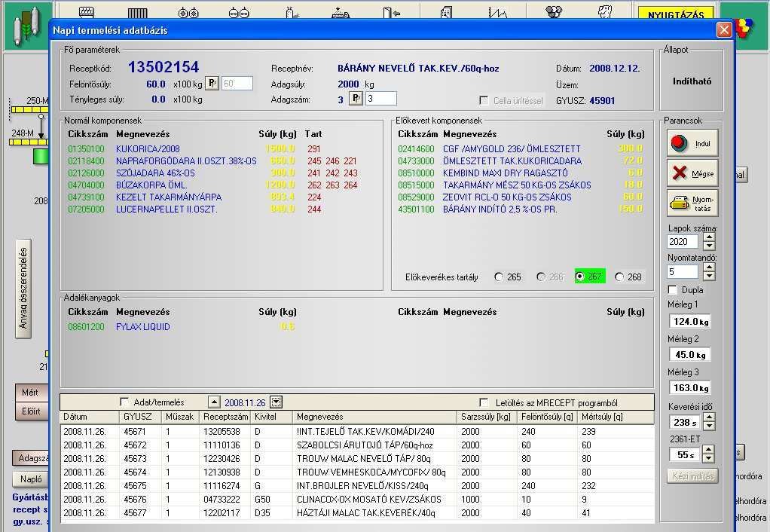
Task: Click the P icon beside Adagszám
Action: pyautogui.click(x=356, y=99)
